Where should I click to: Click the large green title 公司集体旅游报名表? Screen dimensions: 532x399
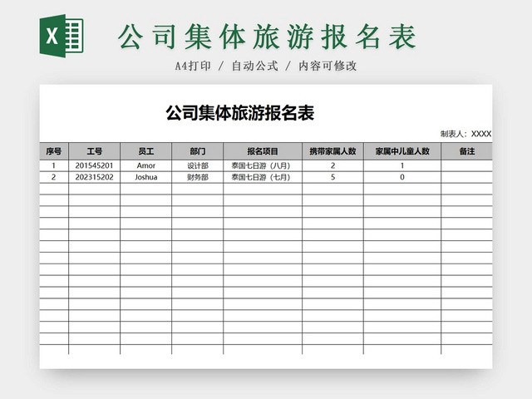(x=267, y=37)
